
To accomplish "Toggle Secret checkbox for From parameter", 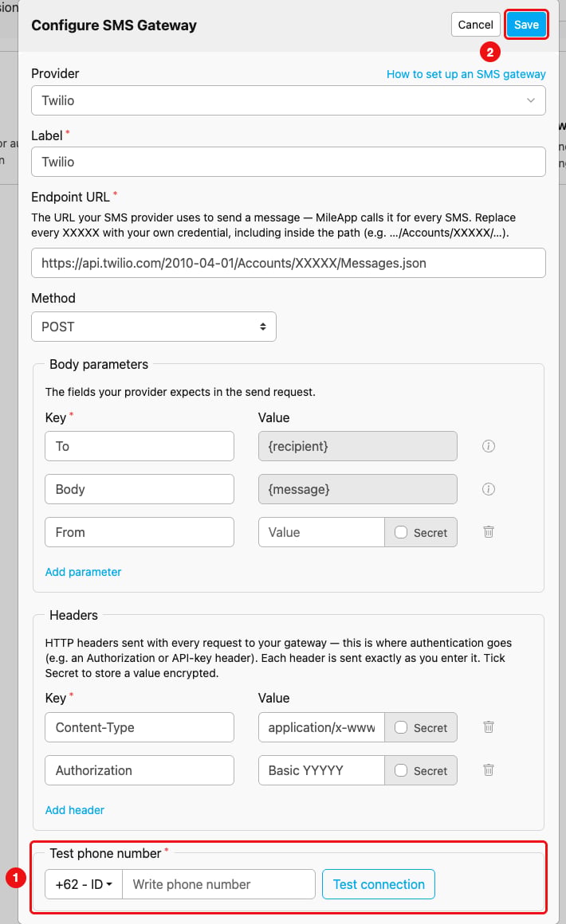I will 401,532.
